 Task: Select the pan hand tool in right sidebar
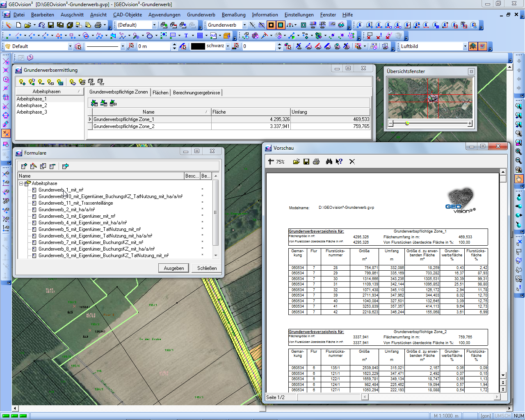519,179
